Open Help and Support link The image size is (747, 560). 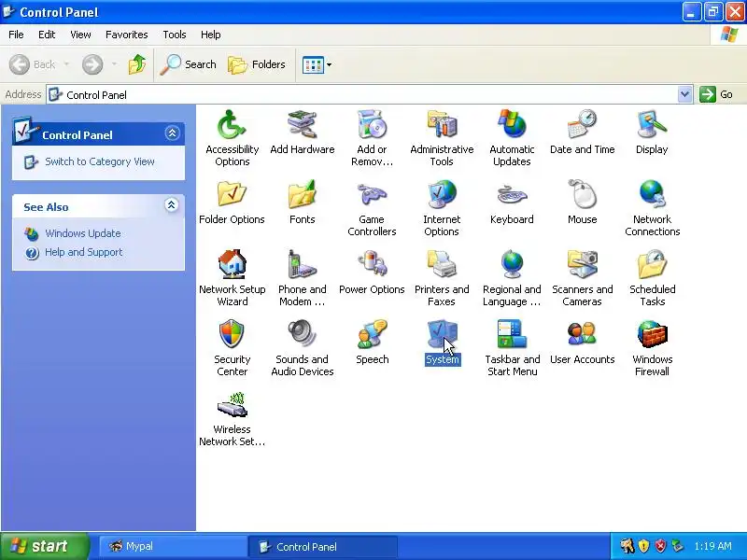[x=84, y=252]
